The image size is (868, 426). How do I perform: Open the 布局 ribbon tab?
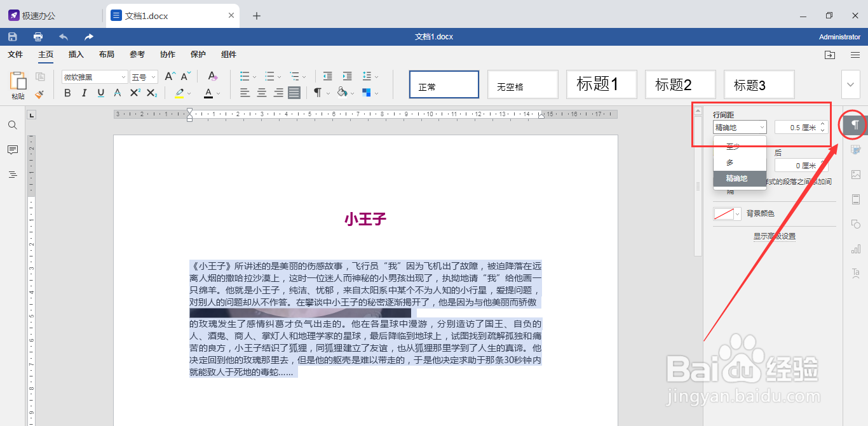click(107, 55)
